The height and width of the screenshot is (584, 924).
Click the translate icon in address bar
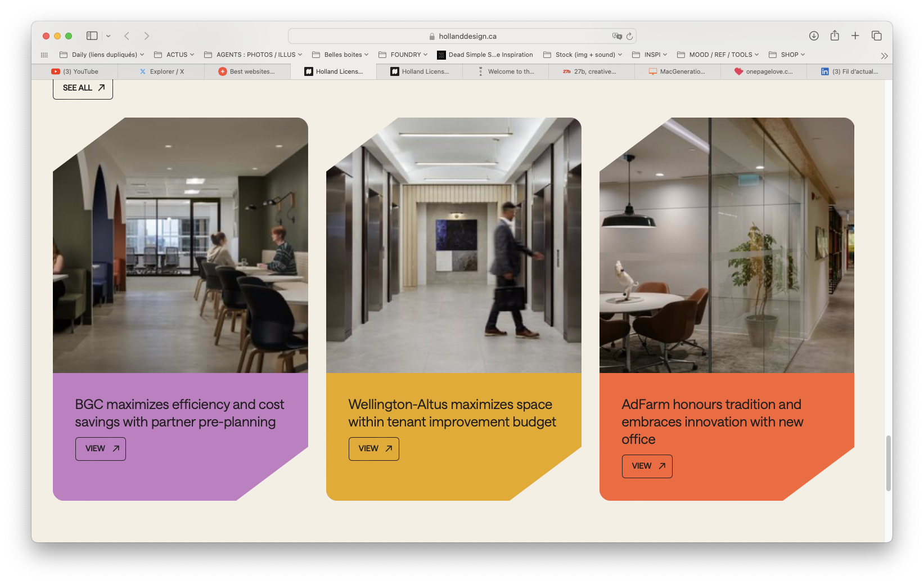[617, 36]
